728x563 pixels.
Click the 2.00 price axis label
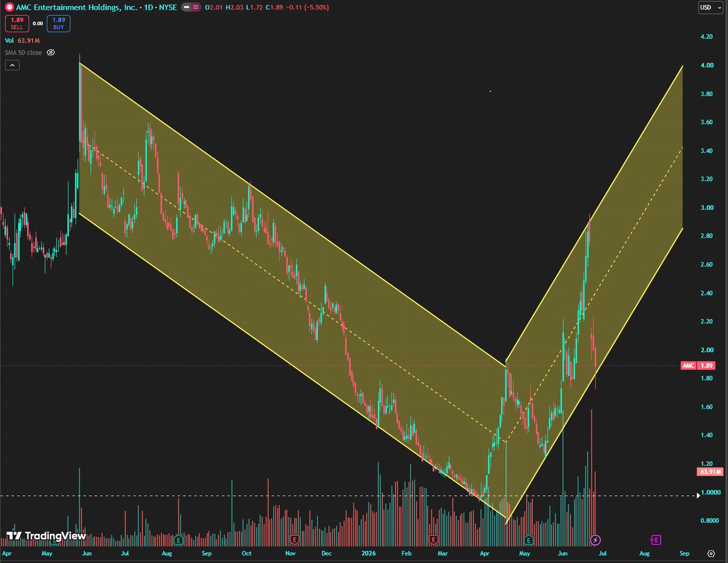point(706,350)
